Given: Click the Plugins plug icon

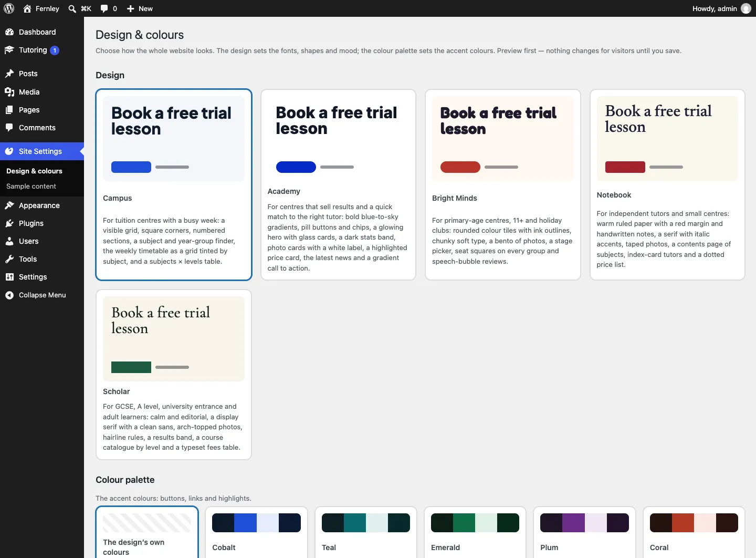Looking at the screenshot, I should [9, 223].
